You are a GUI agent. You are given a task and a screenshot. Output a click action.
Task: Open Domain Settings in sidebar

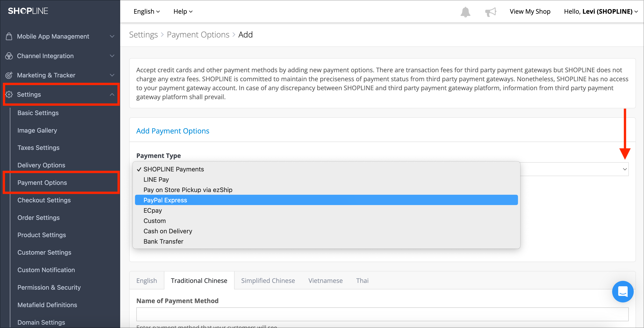(41, 322)
